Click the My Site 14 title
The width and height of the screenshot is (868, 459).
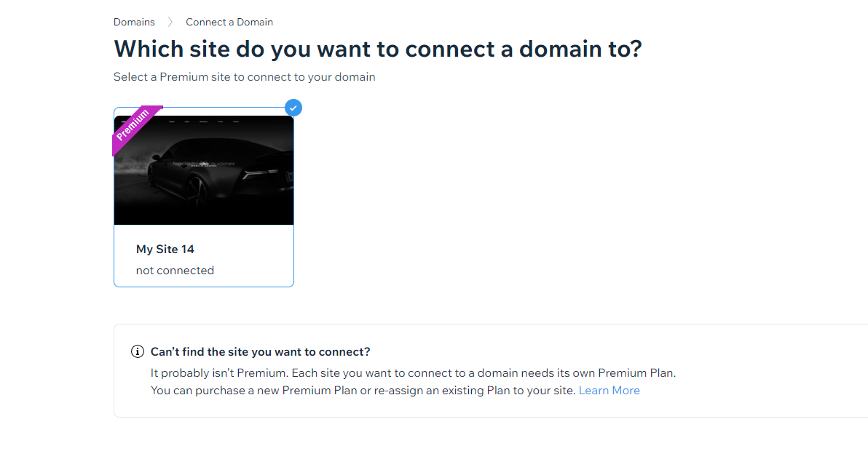(165, 250)
